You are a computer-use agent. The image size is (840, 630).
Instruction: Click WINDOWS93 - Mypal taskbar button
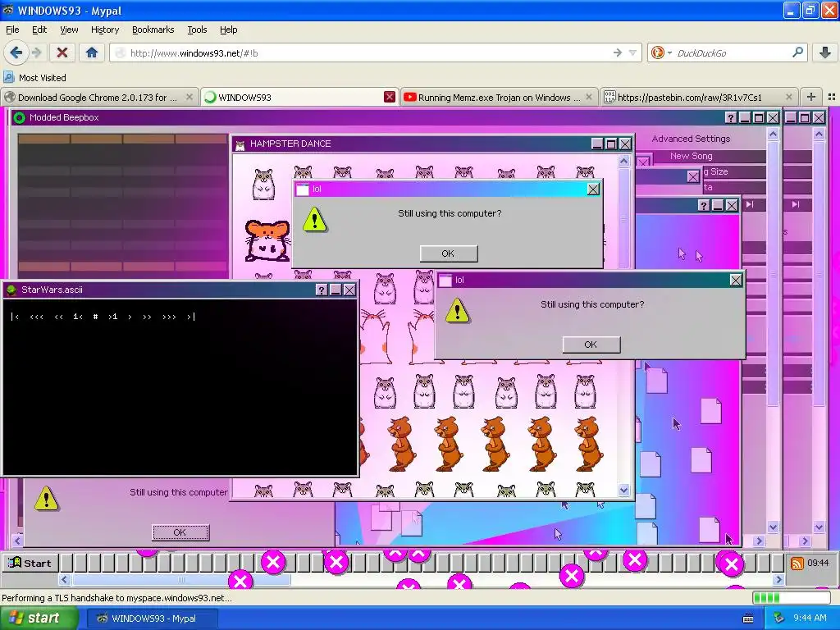tap(152, 619)
